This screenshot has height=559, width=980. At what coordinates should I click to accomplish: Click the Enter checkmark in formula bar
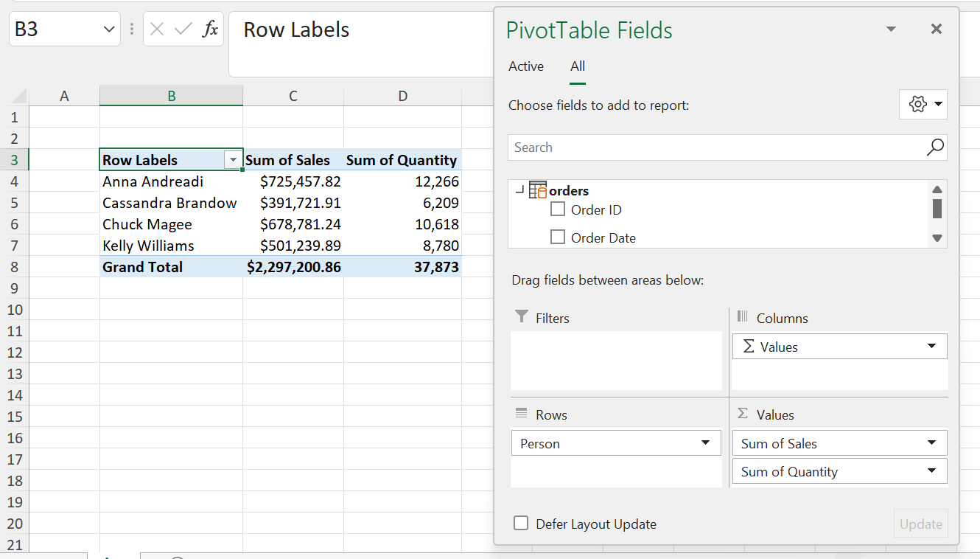click(x=183, y=29)
